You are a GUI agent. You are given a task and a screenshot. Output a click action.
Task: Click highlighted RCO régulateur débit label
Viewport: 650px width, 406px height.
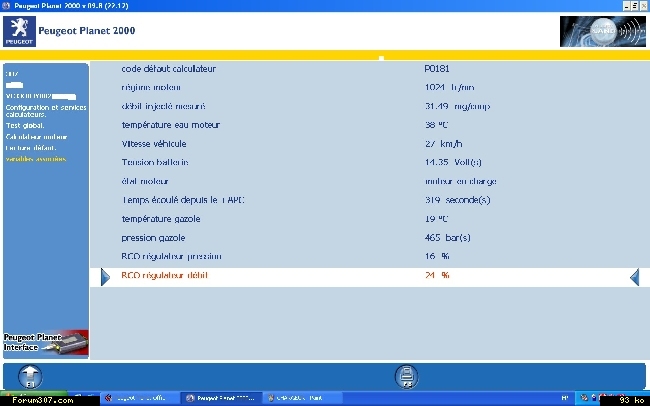click(164, 275)
